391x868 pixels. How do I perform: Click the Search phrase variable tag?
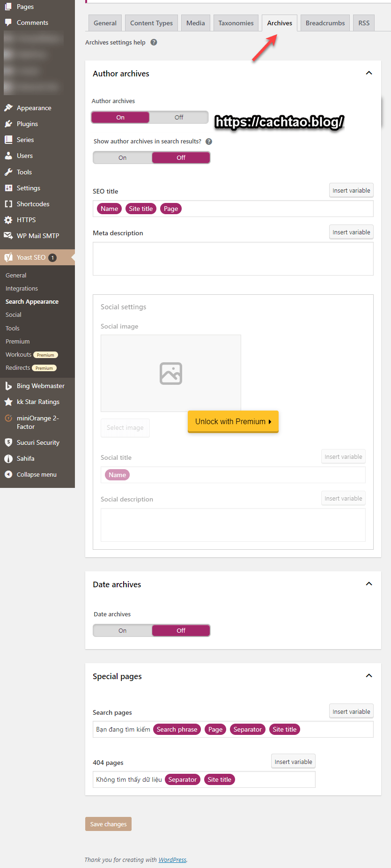177,729
